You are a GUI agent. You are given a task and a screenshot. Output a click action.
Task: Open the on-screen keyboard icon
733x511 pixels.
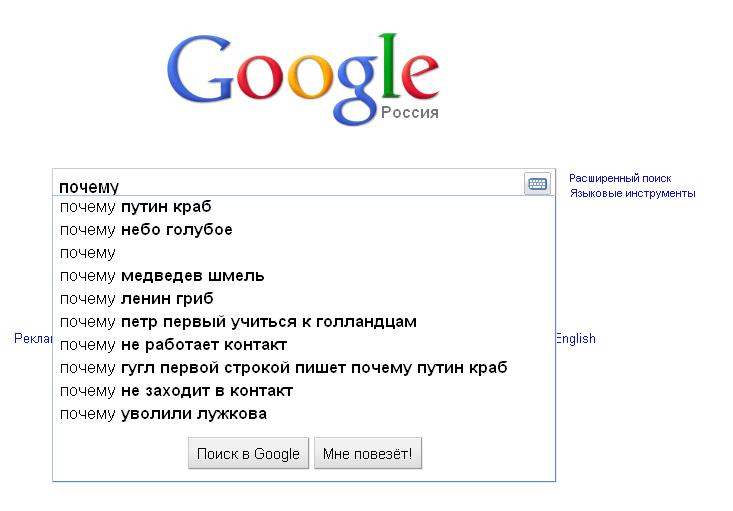pyautogui.click(x=537, y=184)
